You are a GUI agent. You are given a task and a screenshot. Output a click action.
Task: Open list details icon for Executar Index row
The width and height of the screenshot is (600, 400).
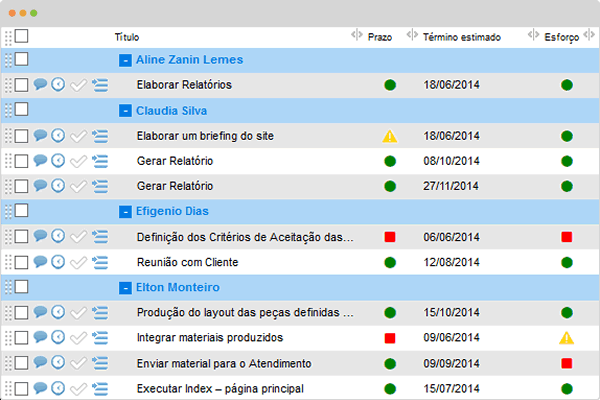pyautogui.click(x=100, y=389)
